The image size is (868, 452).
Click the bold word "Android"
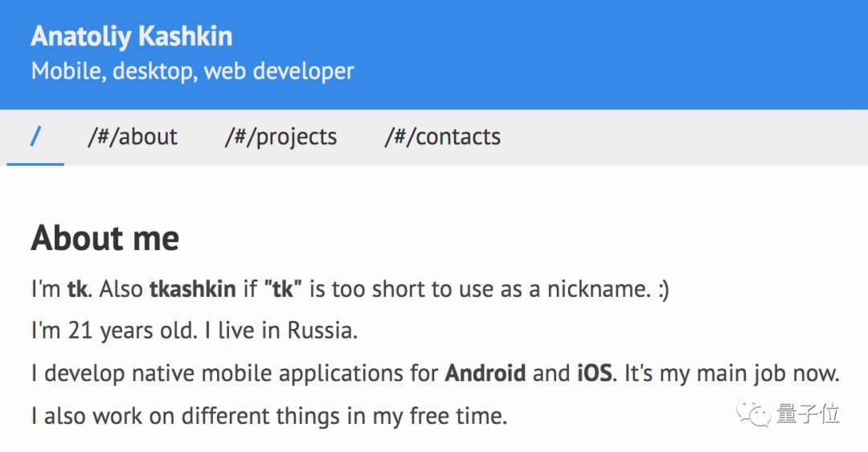point(485,374)
